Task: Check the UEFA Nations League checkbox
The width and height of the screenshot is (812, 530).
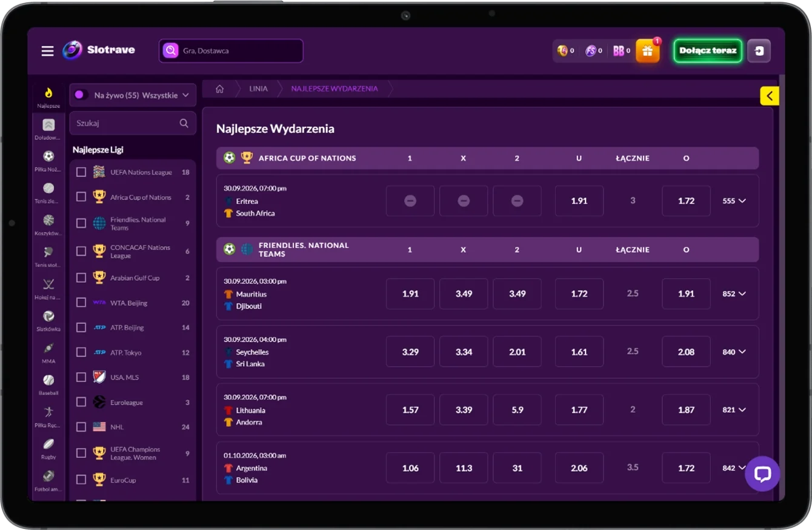Action: click(81, 172)
